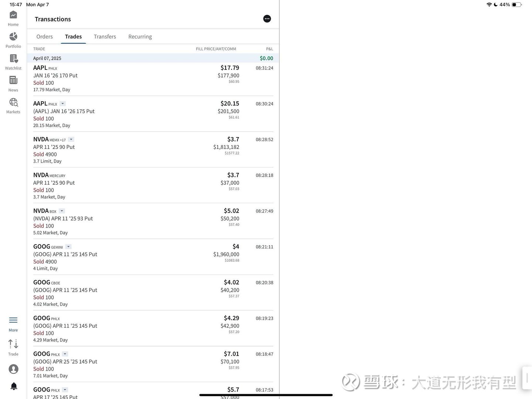The height and width of the screenshot is (399, 532).
Task: Open the account profile icon
Action: point(14,369)
